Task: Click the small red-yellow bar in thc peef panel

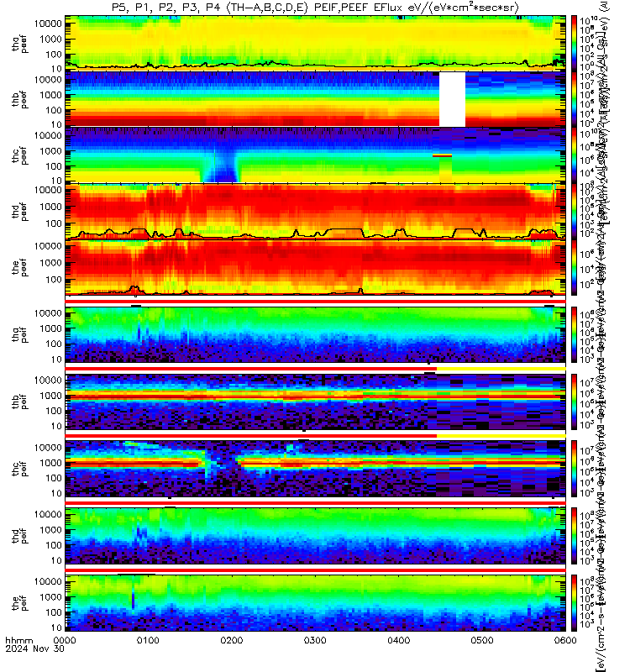Action: tap(443, 155)
